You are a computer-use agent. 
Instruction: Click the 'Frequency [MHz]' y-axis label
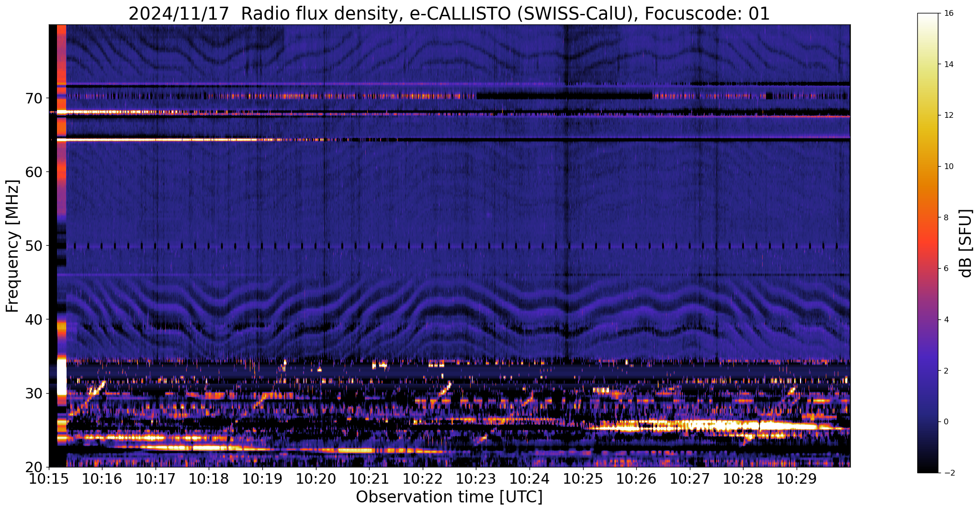12,246
